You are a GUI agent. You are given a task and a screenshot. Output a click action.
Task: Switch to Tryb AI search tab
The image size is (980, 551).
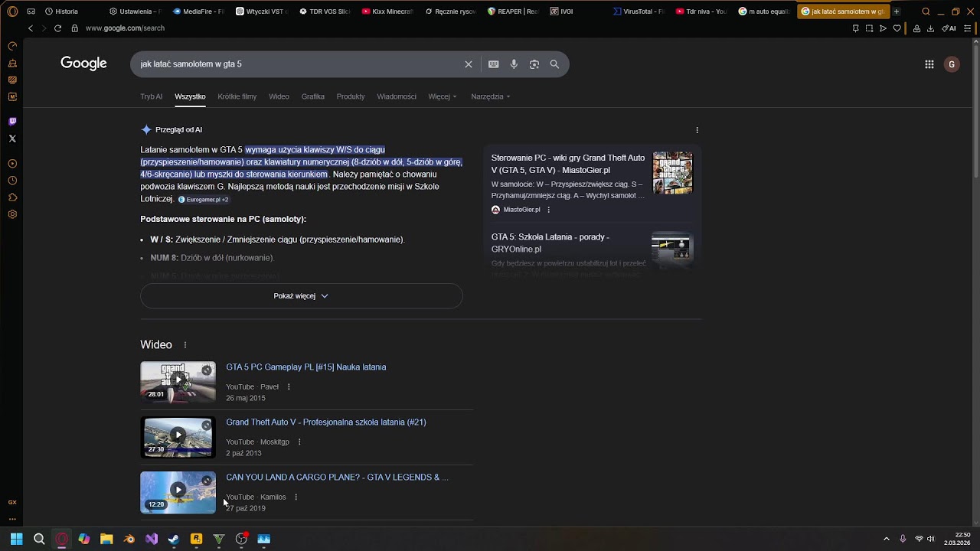point(152,96)
